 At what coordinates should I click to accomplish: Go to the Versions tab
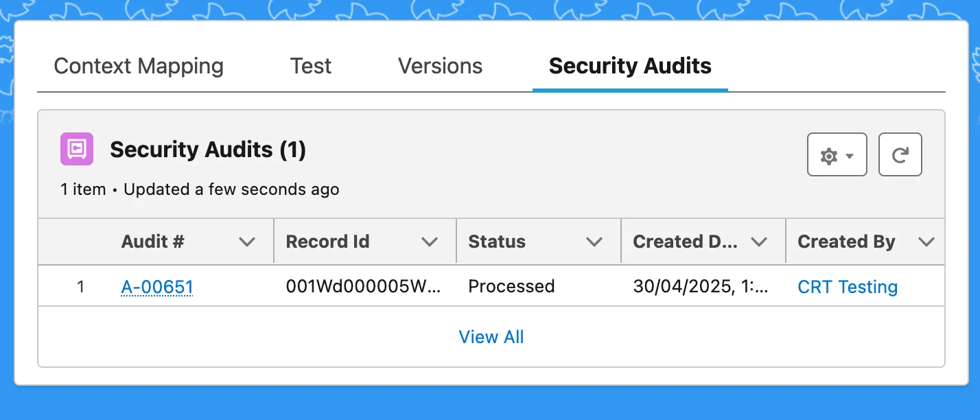(x=440, y=67)
